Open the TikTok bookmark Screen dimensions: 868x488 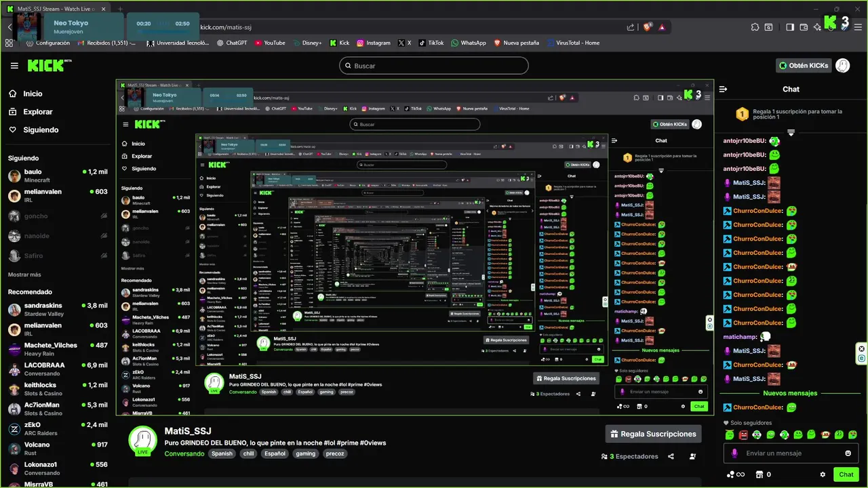431,43
